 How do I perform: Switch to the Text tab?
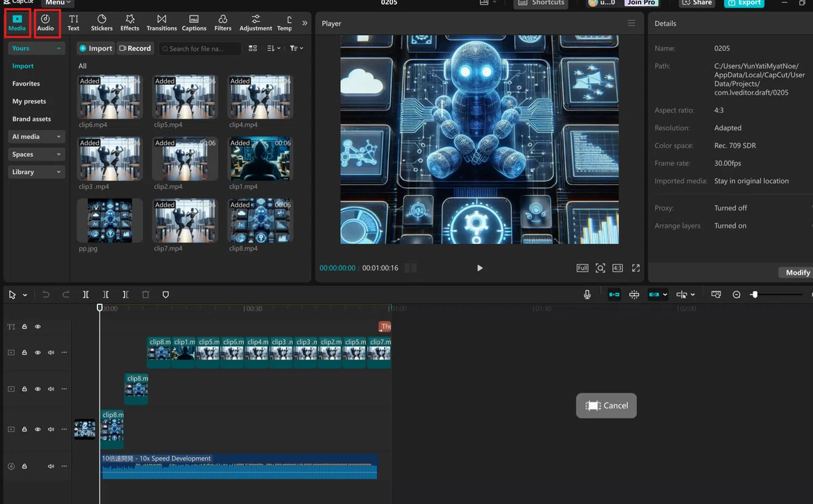tap(73, 23)
